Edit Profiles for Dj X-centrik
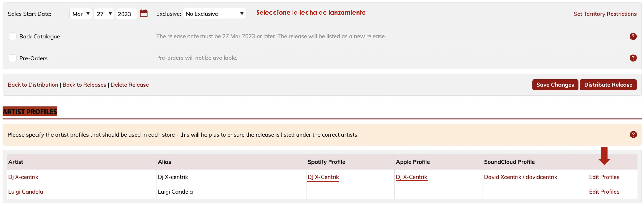This screenshot has height=206, width=644. coord(604,177)
